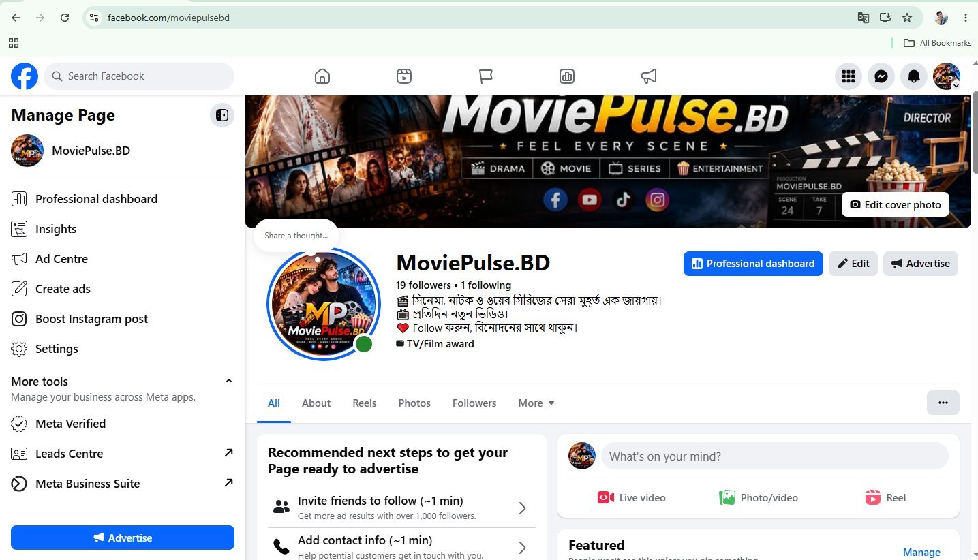Open the apps grid icon in bookmarks bar
Image resolution: width=978 pixels, height=560 pixels.
[13, 43]
